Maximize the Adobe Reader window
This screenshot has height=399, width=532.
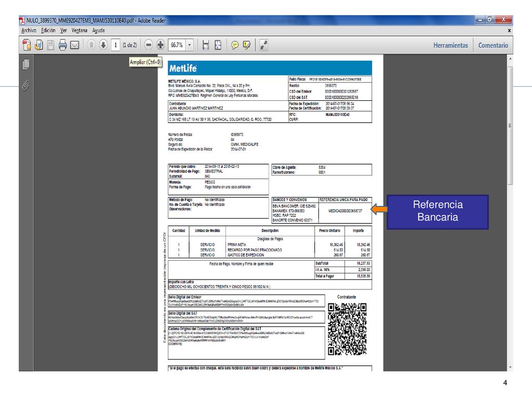(489, 20)
